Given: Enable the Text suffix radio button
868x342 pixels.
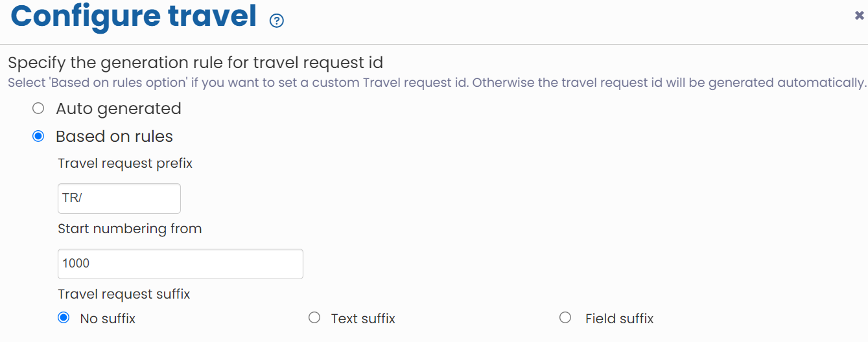Looking at the screenshot, I should pyautogui.click(x=314, y=317).
